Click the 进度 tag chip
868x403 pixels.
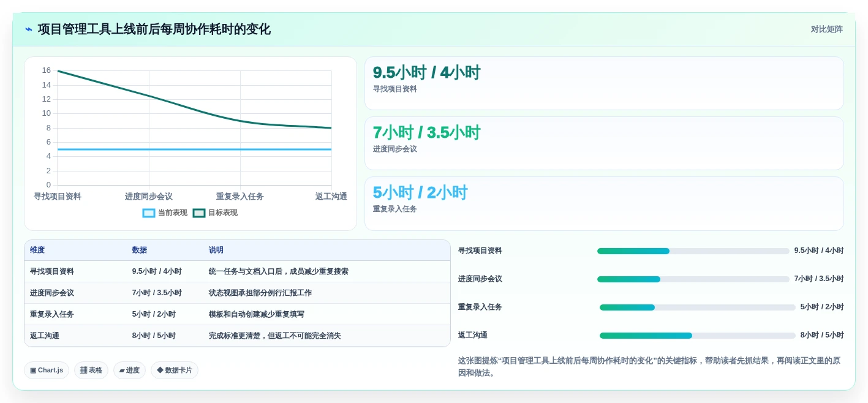[x=129, y=370]
